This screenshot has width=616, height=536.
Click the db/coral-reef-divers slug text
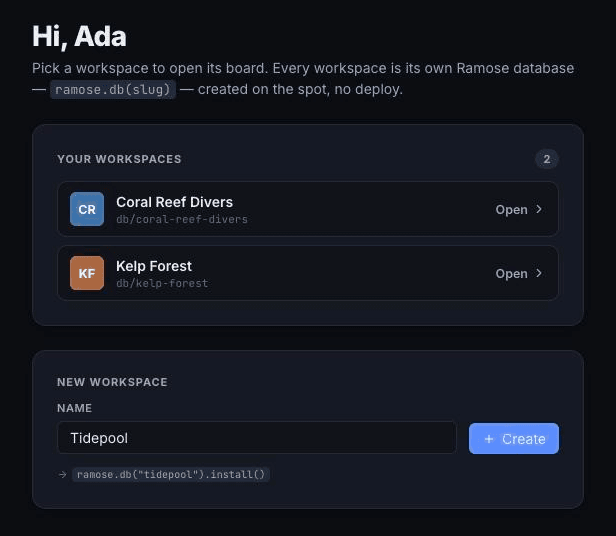[182, 219]
